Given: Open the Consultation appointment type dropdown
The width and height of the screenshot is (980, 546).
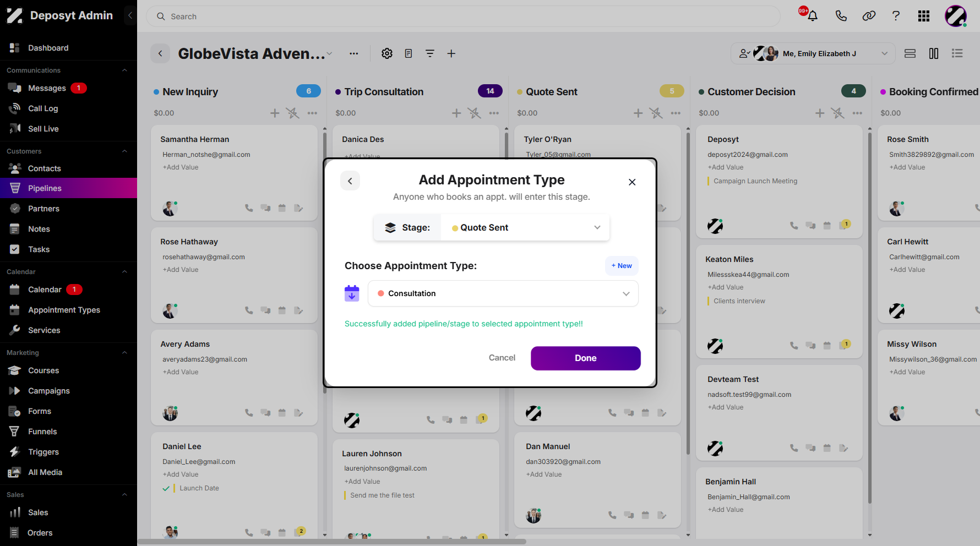Looking at the screenshot, I should click(x=503, y=293).
